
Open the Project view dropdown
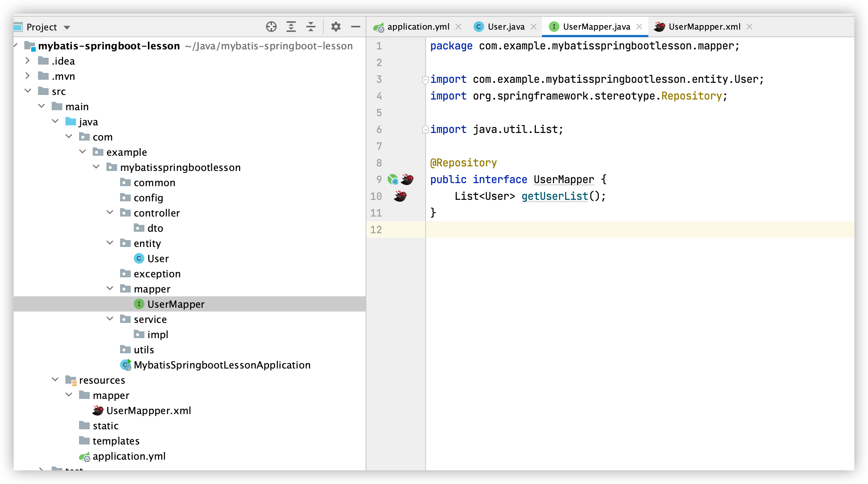click(67, 27)
